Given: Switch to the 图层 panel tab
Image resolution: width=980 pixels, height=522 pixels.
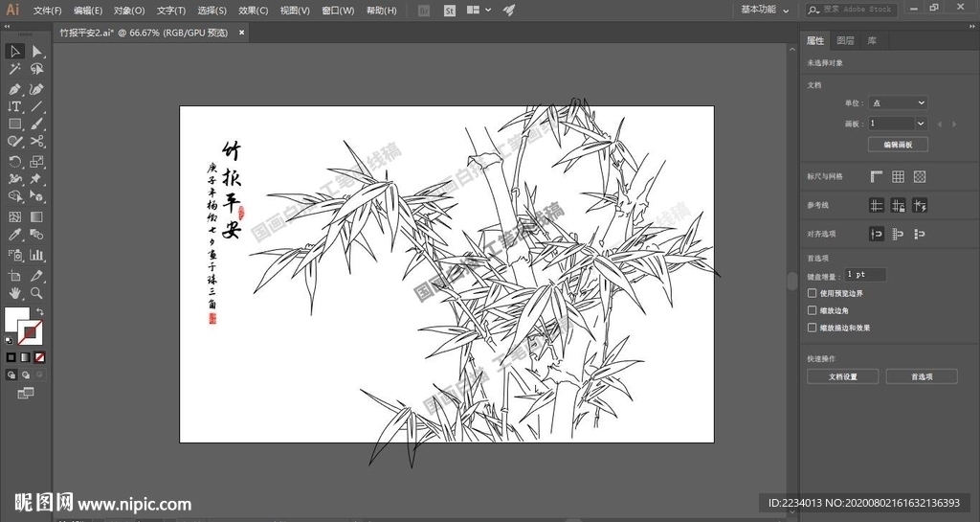Looking at the screenshot, I should coord(845,40).
